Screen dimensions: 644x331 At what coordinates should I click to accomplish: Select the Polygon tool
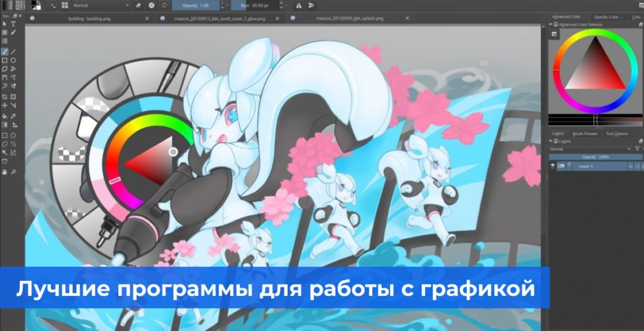pos(4,69)
